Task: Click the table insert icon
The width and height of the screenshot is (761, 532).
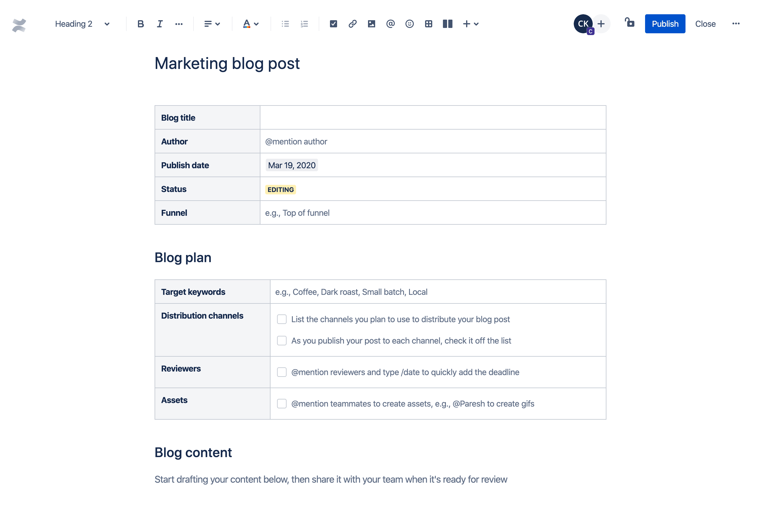Action: click(428, 24)
